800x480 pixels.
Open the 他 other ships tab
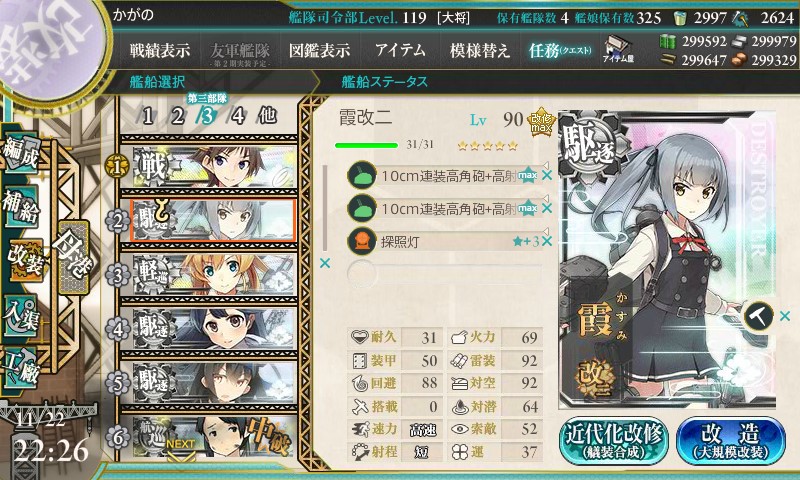pyautogui.click(x=267, y=116)
